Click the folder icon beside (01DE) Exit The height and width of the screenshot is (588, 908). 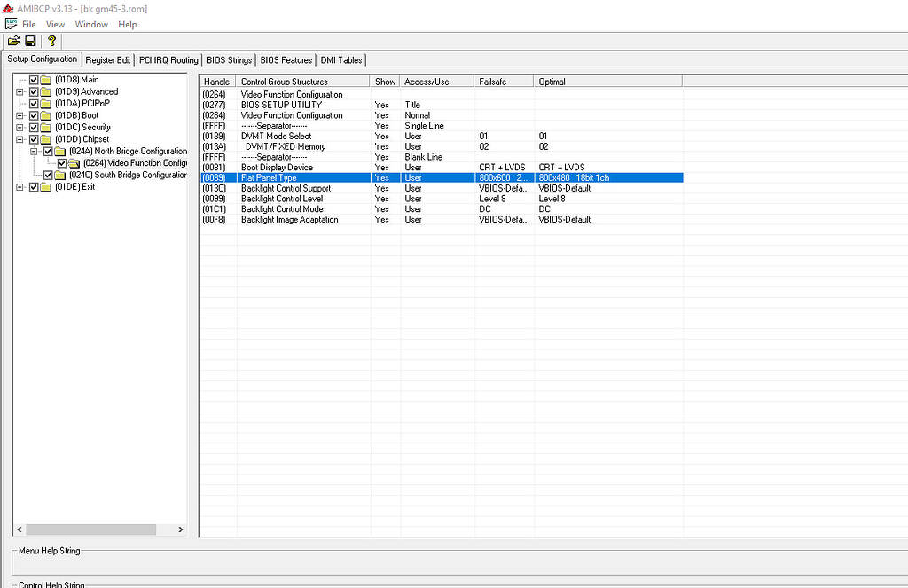tap(45, 186)
